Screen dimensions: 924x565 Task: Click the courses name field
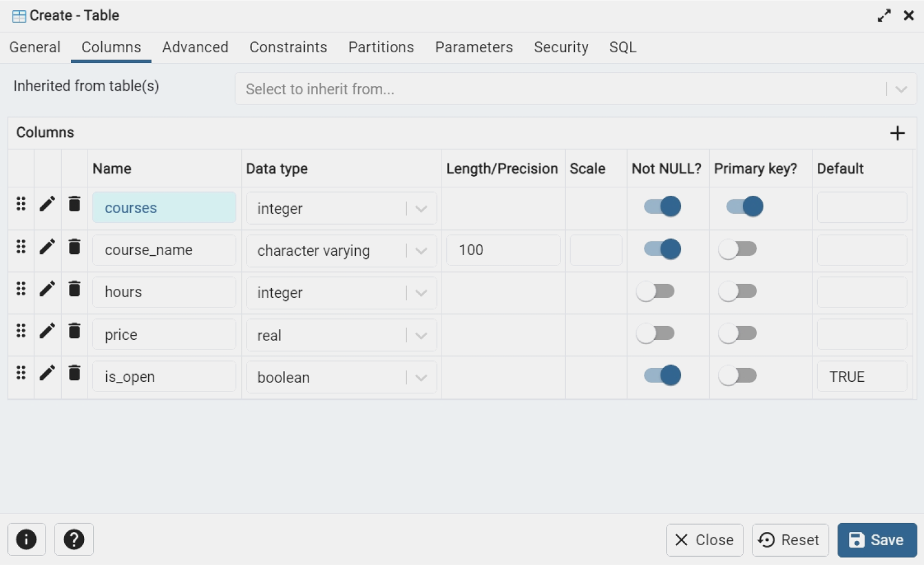164,208
